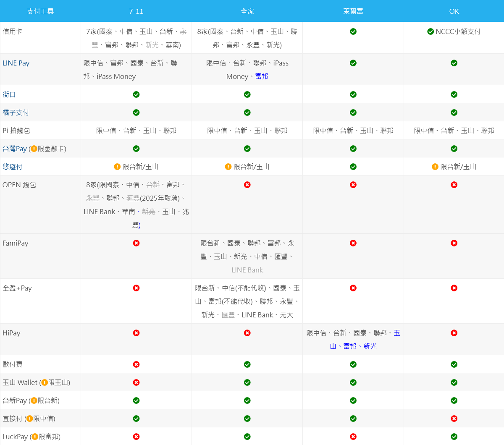
Task: Open the 橘子支付 link
Action: pyautogui.click(x=16, y=113)
